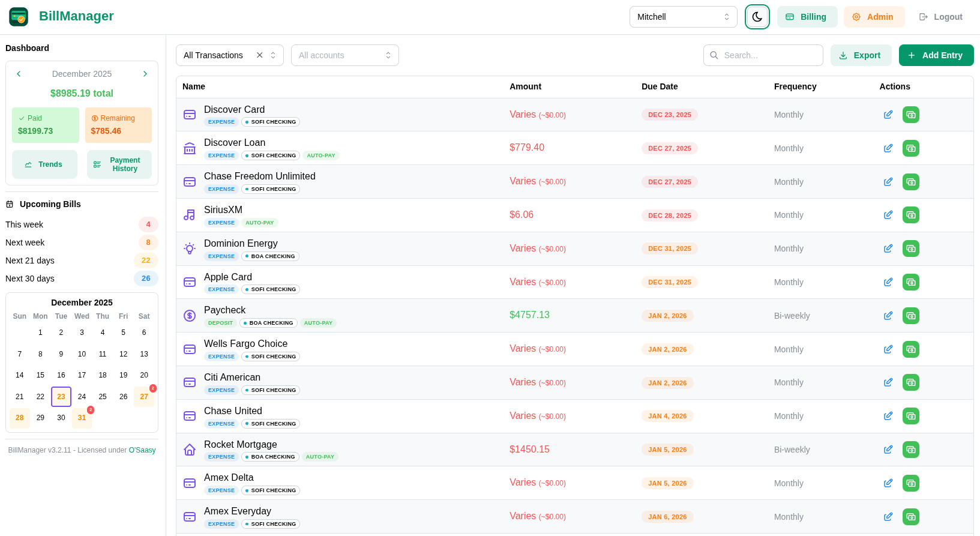Export the transactions

tap(861, 55)
